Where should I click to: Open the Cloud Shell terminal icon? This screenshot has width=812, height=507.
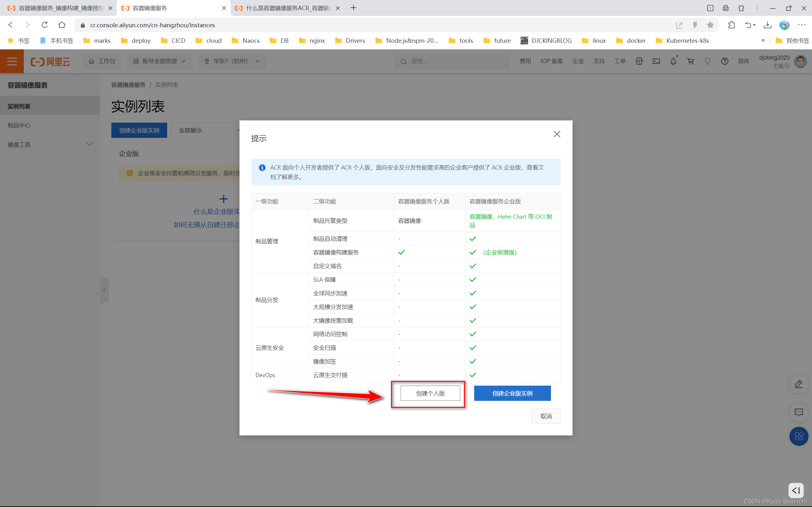click(x=656, y=61)
